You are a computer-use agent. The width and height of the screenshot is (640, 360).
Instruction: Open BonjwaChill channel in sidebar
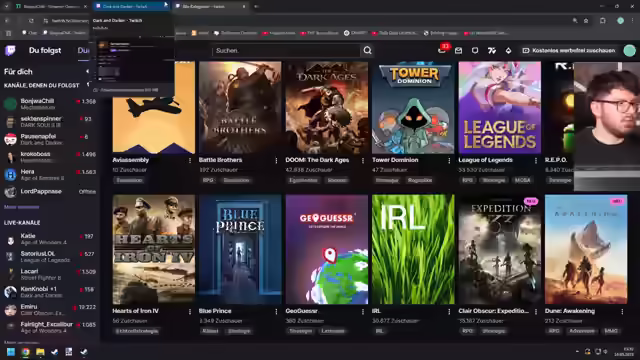[50, 104]
